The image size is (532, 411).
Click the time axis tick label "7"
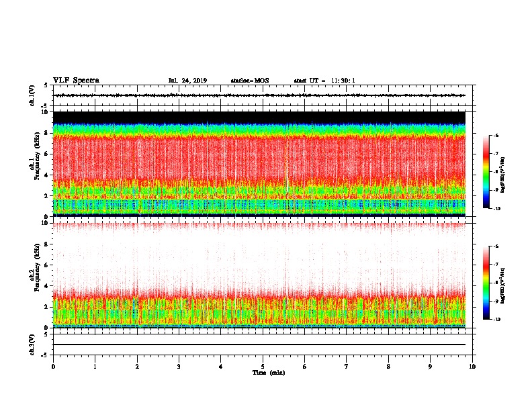(x=347, y=367)
